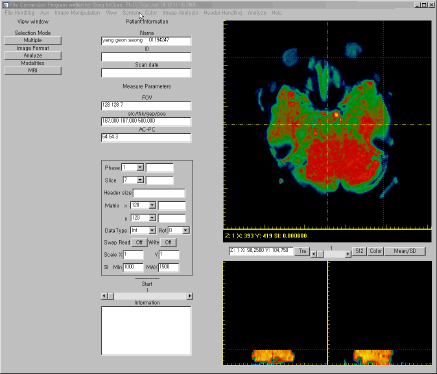Toggle the Swap Write Off button
The width and height of the screenshot is (437, 374).
(x=168, y=242)
